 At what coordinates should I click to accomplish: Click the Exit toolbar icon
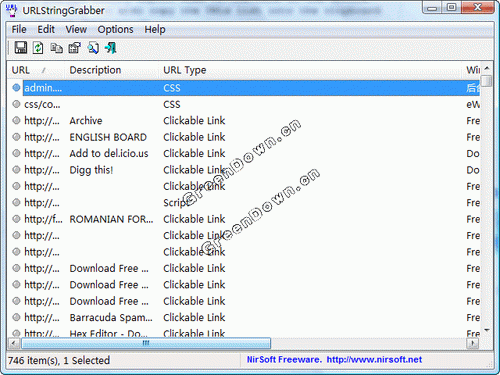coord(111,48)
